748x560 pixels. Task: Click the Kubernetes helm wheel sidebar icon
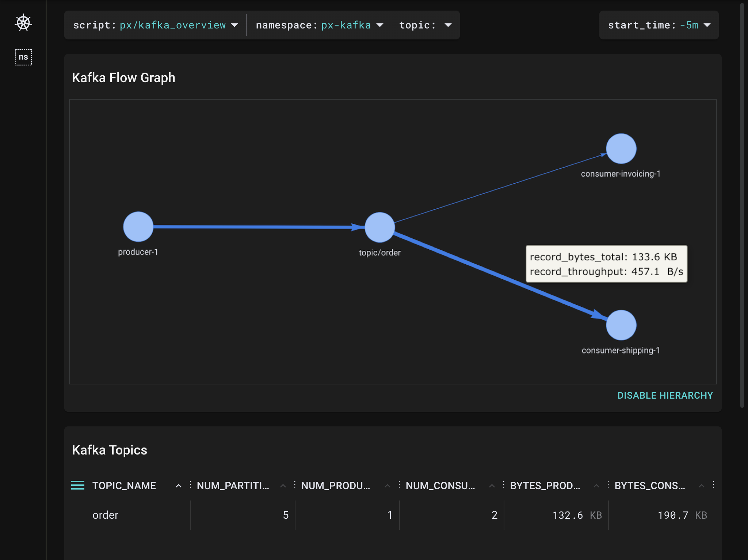tap(23, 23)
